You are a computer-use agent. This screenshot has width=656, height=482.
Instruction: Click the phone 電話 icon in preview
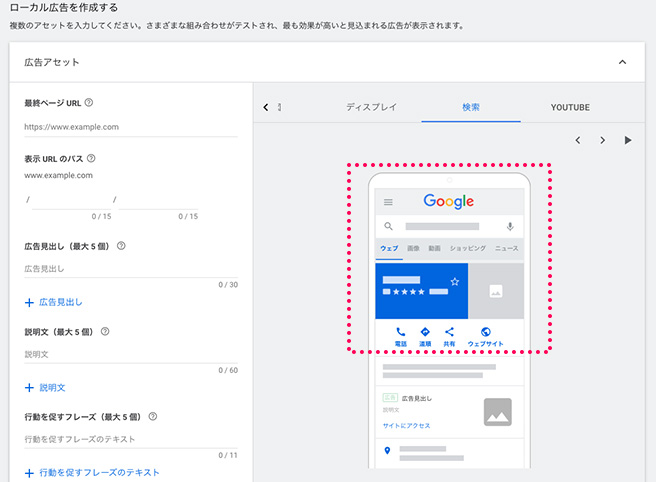[401, 332]
